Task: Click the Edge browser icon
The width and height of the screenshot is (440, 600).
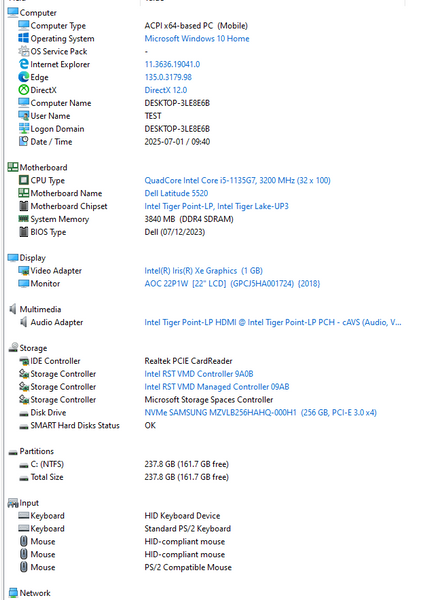Action: point(23,77)
